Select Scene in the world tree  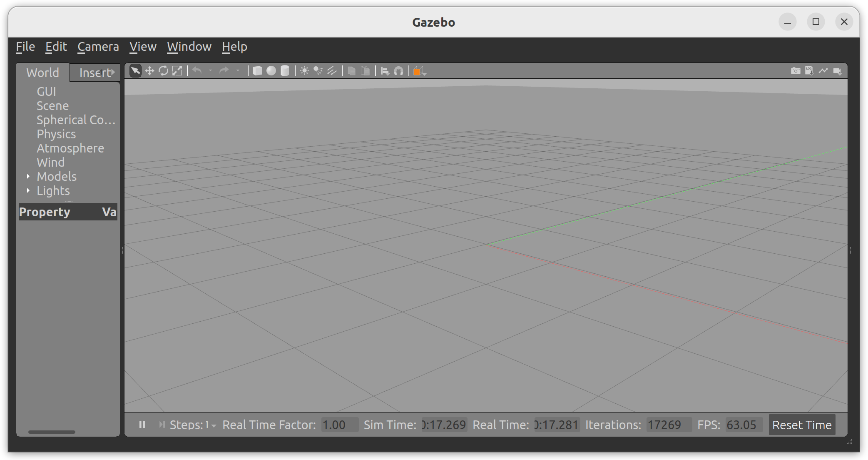click(52, 105)
